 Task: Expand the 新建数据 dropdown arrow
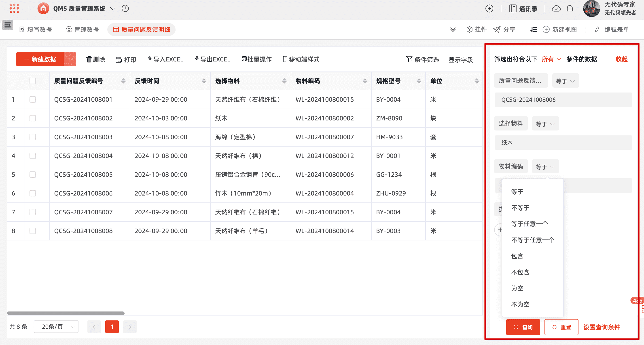click(70, 59)
